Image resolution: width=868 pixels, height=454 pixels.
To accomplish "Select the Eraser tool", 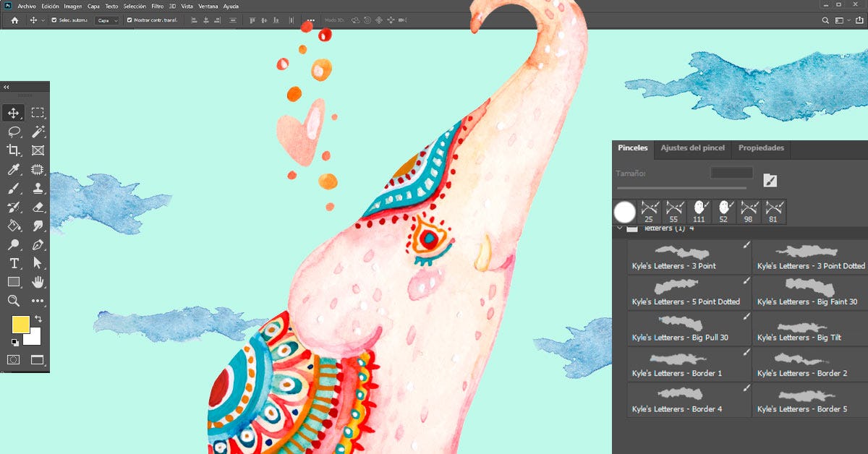I will (x=38, y=207).
